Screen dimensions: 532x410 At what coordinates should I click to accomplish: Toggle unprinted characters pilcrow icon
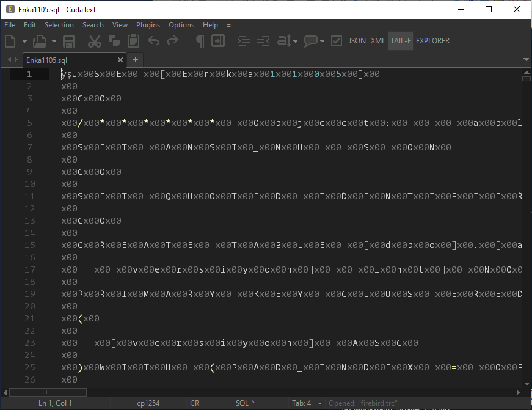(x=199, y=41)
